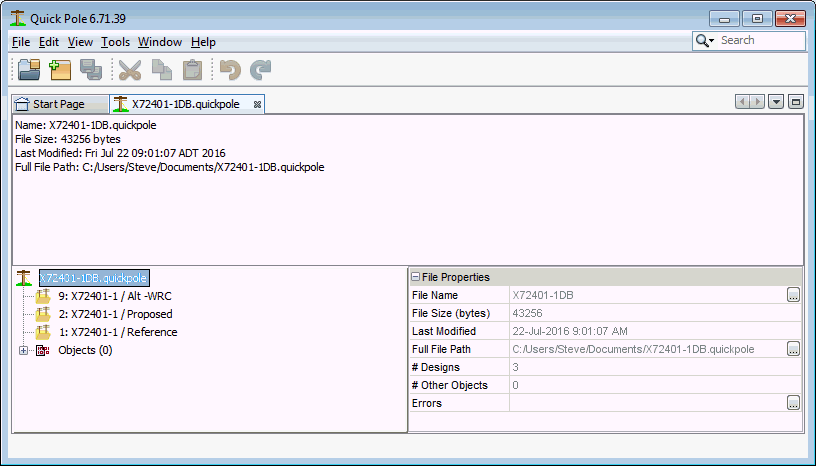Select 9: X72401-1 / Alt -WRC design
The height and width of the screenshot is (466, 816).
pyautogui.click(x=115, y=296)
